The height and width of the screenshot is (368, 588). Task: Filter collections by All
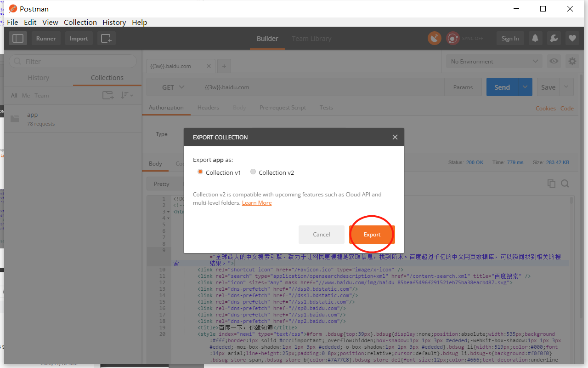tap(14, 96)
